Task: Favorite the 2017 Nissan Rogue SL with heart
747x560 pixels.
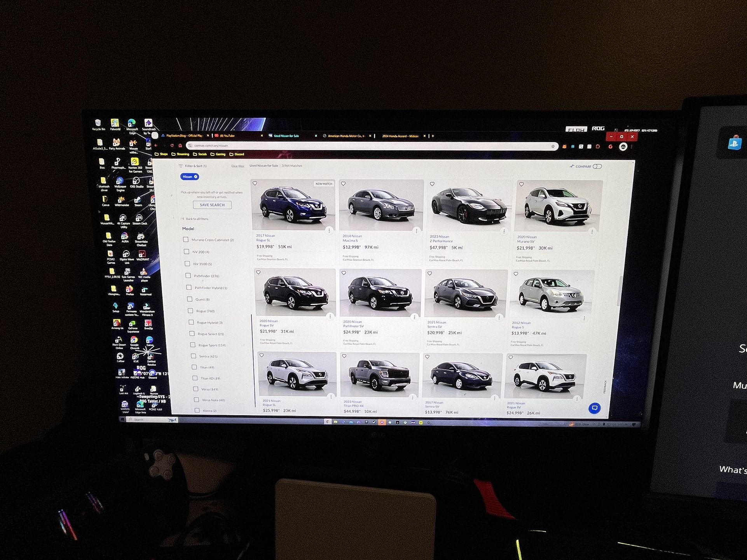Action: tap(255, 184)
